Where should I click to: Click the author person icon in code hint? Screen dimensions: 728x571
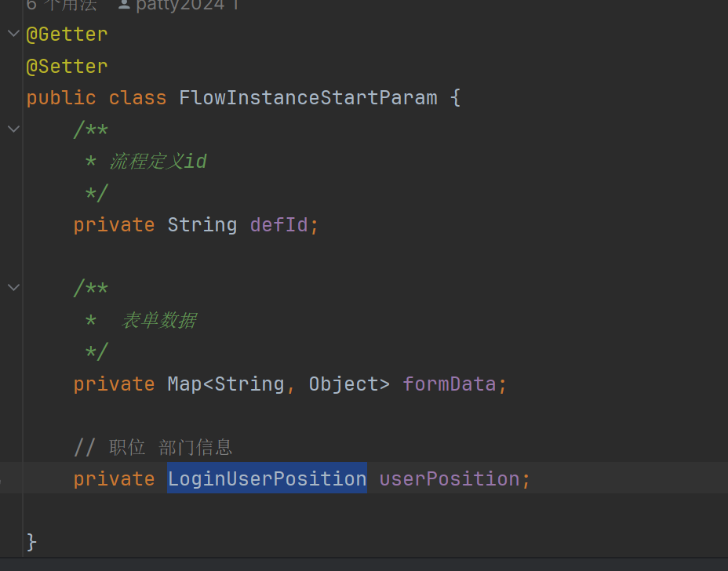click(x=124, y=5)
